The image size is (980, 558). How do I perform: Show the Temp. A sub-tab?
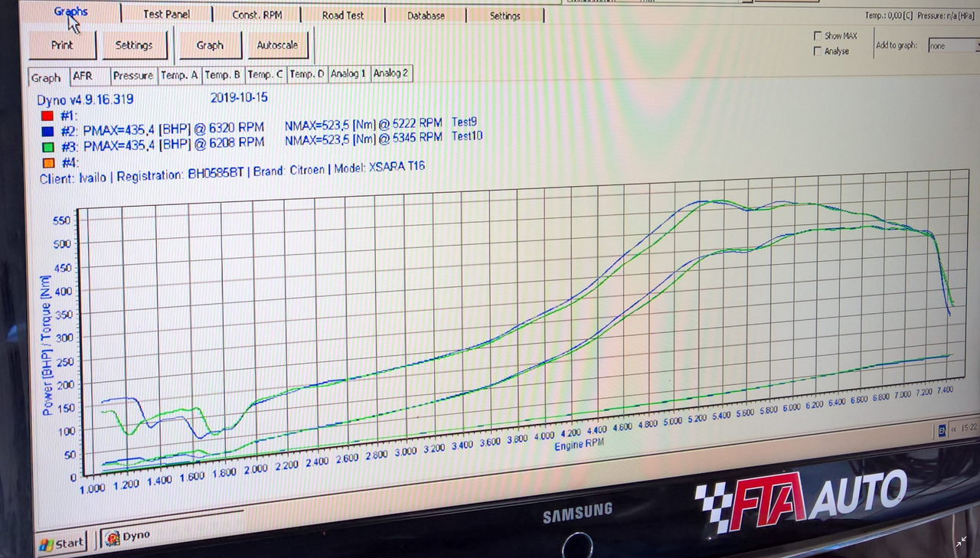point(179,75)
